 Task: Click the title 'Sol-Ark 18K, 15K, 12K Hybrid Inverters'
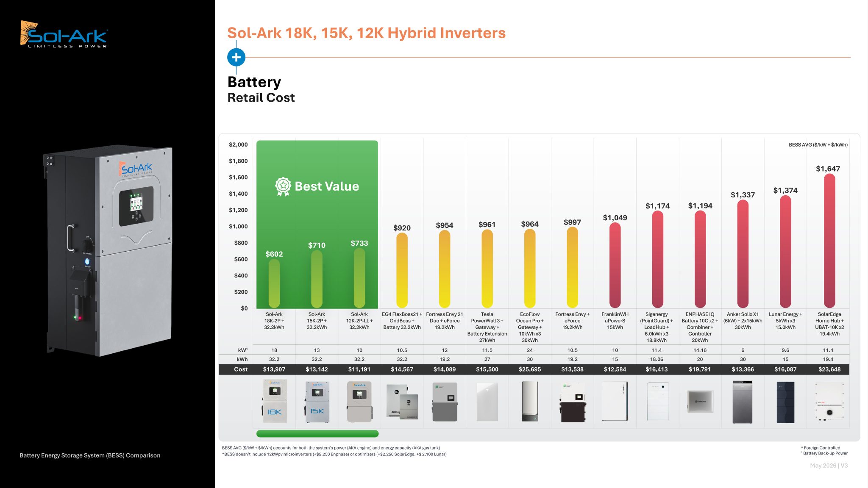point(366,33)
